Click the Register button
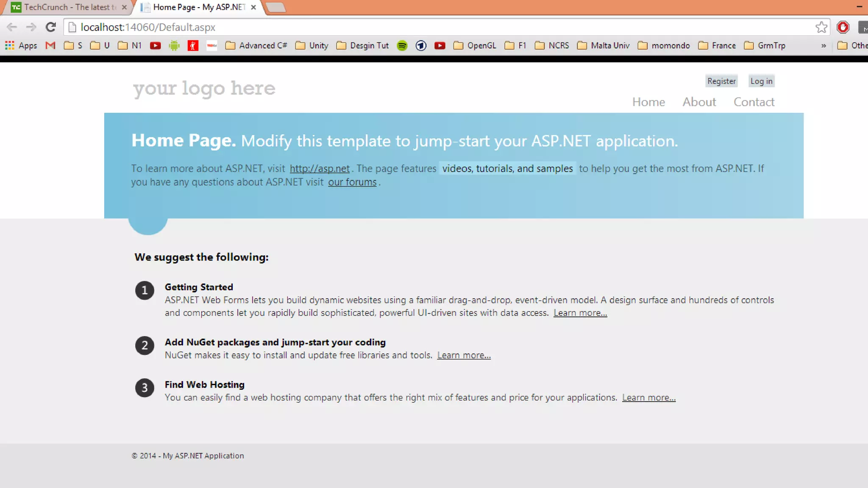868x488 pixels. click(x=721, y=81)
